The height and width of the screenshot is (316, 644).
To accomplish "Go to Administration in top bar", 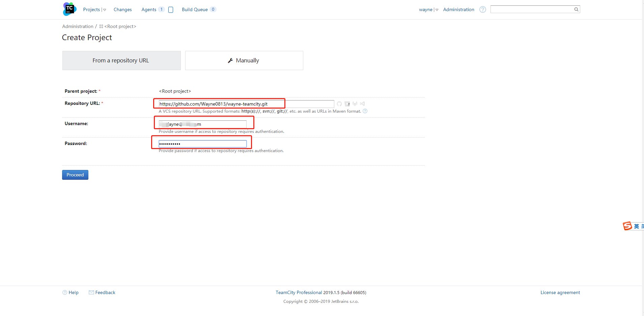I will [x=458, y=9].
